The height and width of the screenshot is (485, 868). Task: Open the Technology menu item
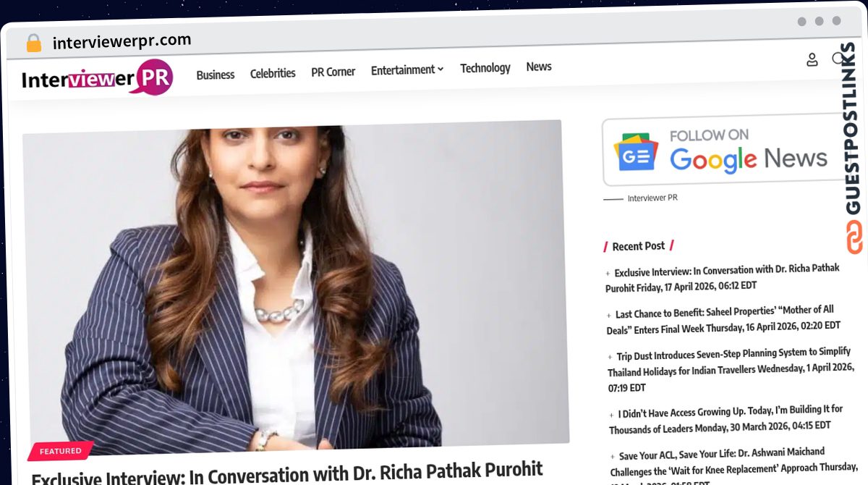[485, 68]
